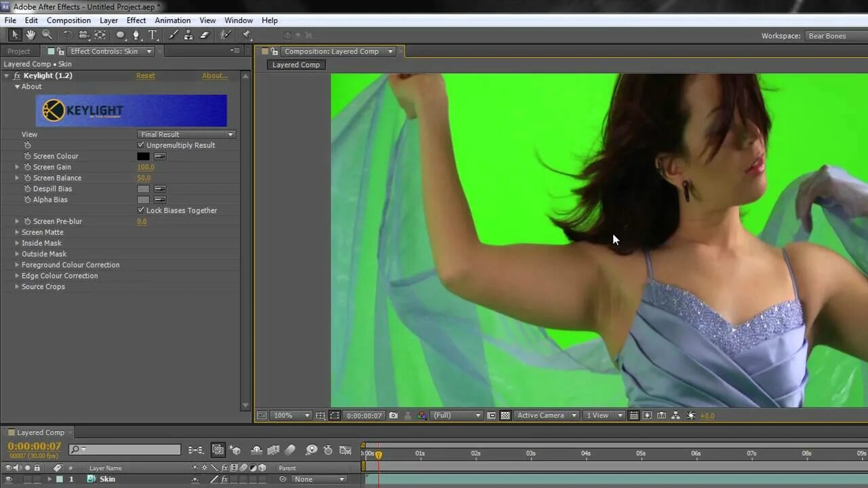Click the Screen Colour swatch
This screenshot has width=868, height=488.
142,156
